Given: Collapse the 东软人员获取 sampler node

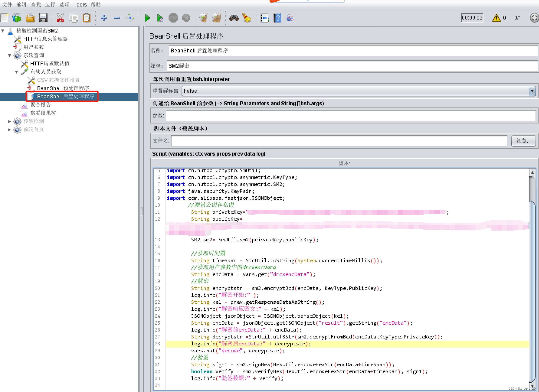Looking at the screenshot, I should [x=16, y=72].
